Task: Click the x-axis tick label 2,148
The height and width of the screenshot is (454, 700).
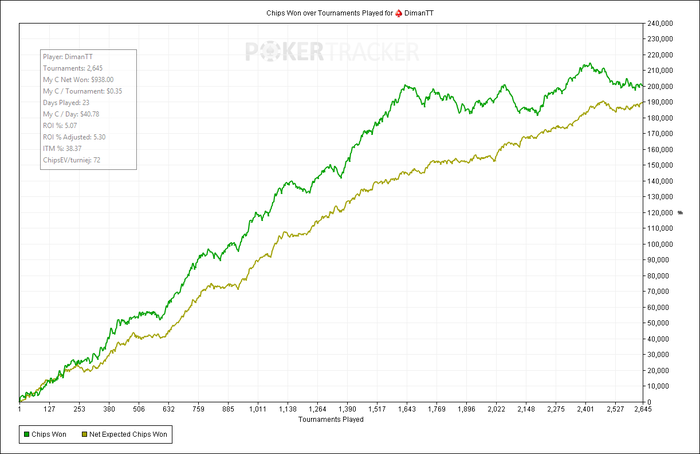Action: [x=526, y=409]
